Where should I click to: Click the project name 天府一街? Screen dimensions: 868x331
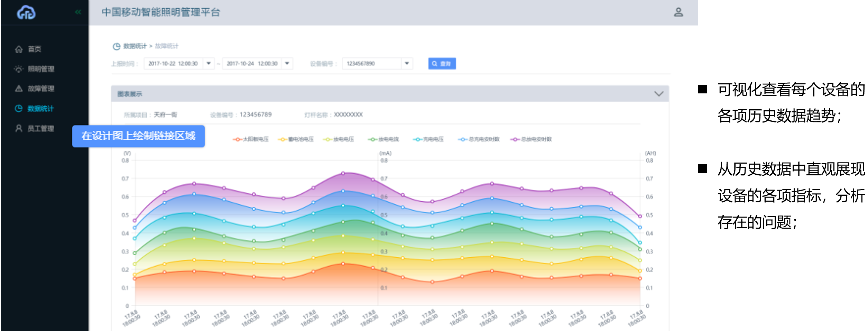[165, 115]
